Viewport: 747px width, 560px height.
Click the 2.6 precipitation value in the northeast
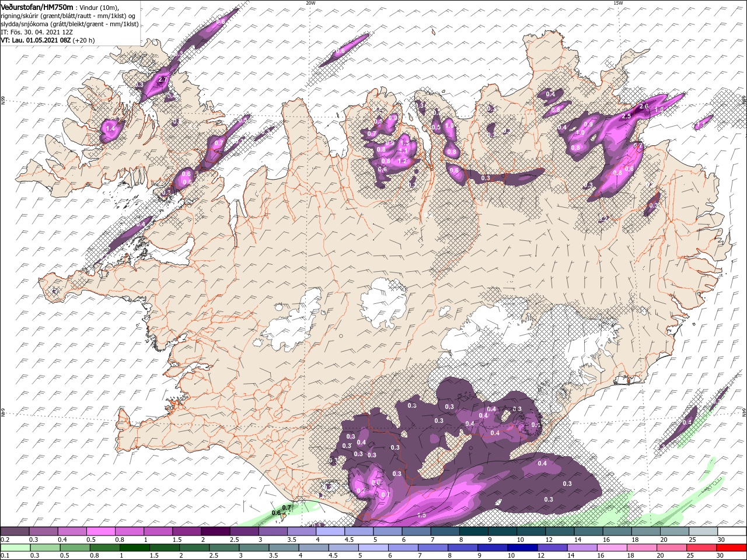644,107
